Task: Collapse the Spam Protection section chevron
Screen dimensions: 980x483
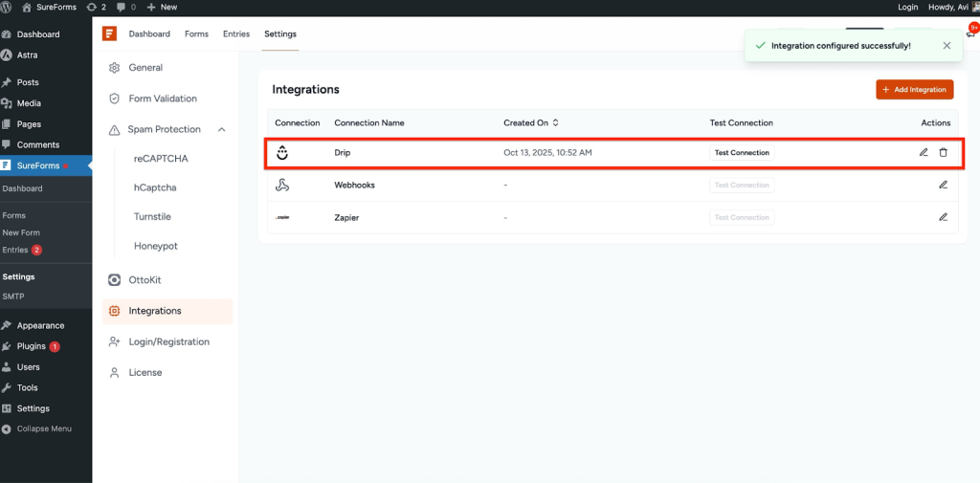Action: [x=222, y=129]
